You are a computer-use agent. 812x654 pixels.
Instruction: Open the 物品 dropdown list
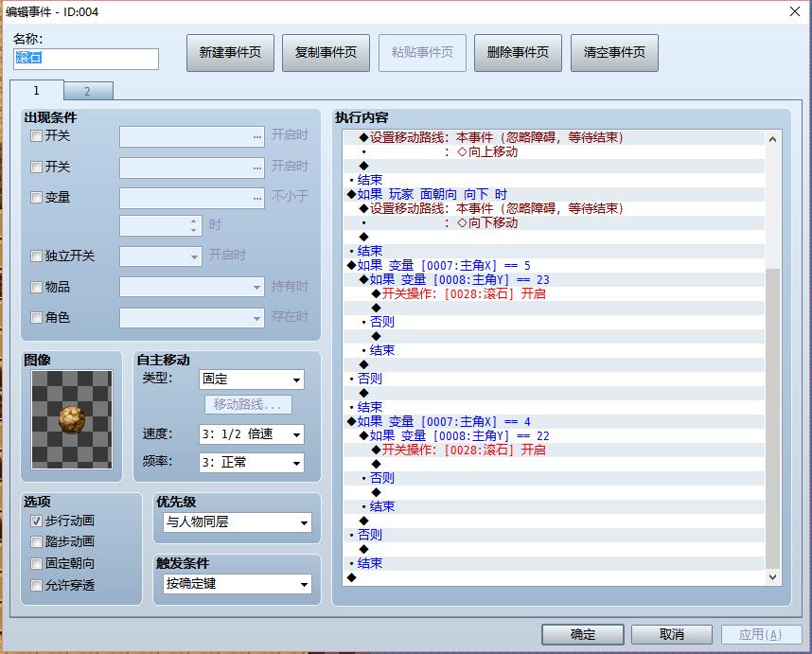(x=192, y=287)
